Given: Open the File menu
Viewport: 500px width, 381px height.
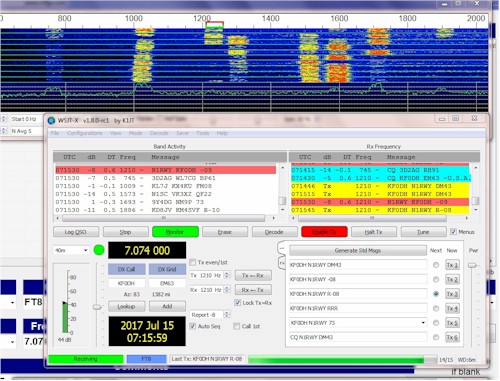Looking at the screenshot, I should [55, 133].
